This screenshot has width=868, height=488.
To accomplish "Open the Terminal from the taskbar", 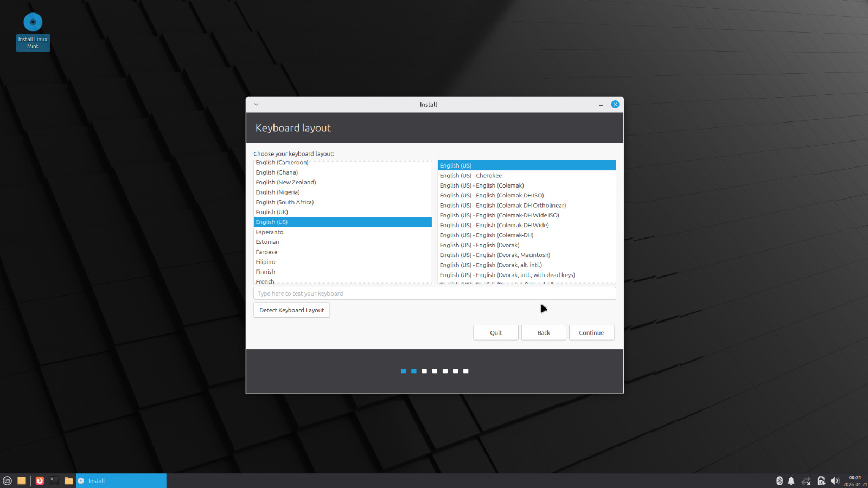I will coord(54,480).
